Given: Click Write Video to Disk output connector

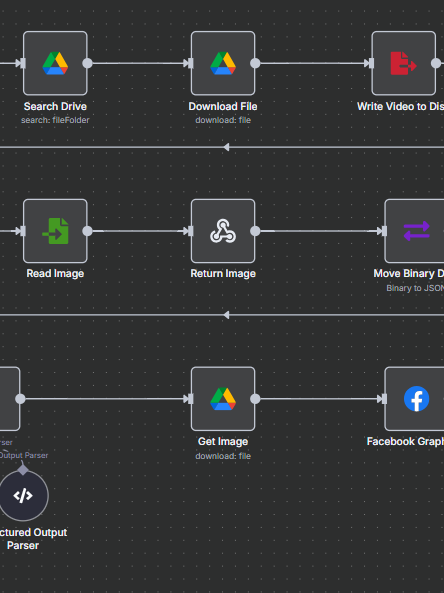Looking at the screenshot, I should [436, 63].
